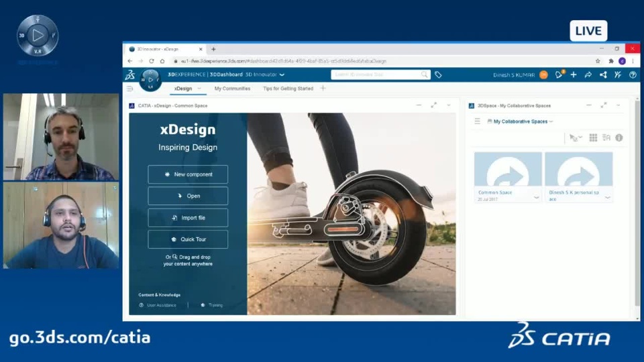The height and width of the screenshot is (362, 644).
Task: Open Training link
Action: click(x=212, y=306)
